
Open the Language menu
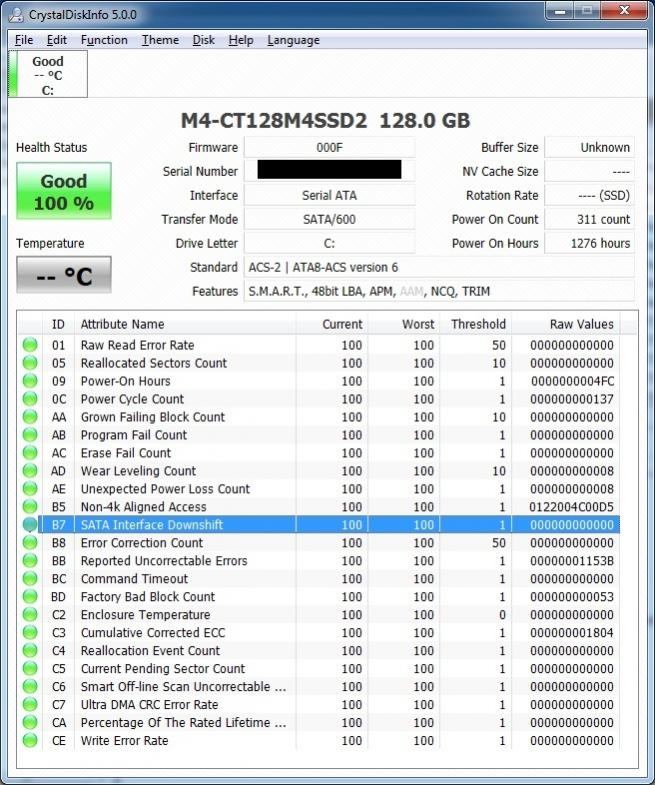[x=293, y=40]
